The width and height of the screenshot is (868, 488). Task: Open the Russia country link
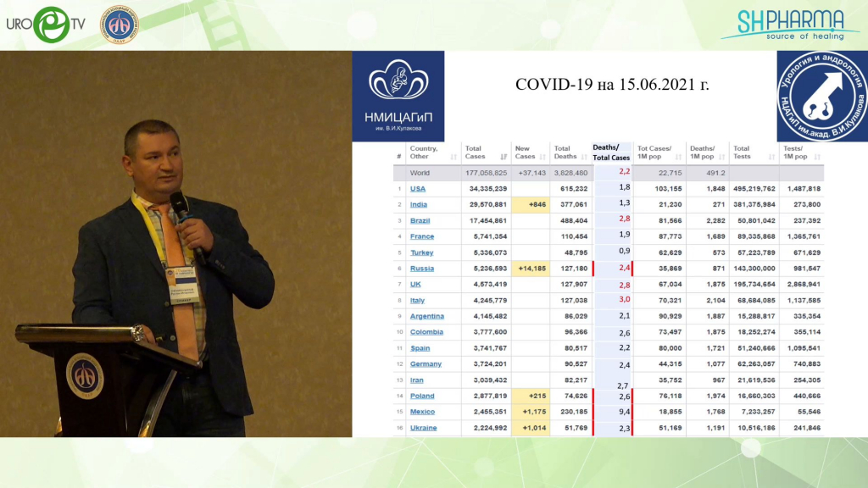(x=421, y=269)
